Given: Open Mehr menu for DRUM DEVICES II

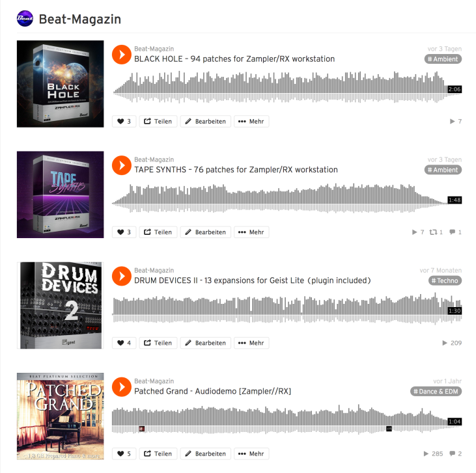Looking at the screenshot, I should 251,343.
